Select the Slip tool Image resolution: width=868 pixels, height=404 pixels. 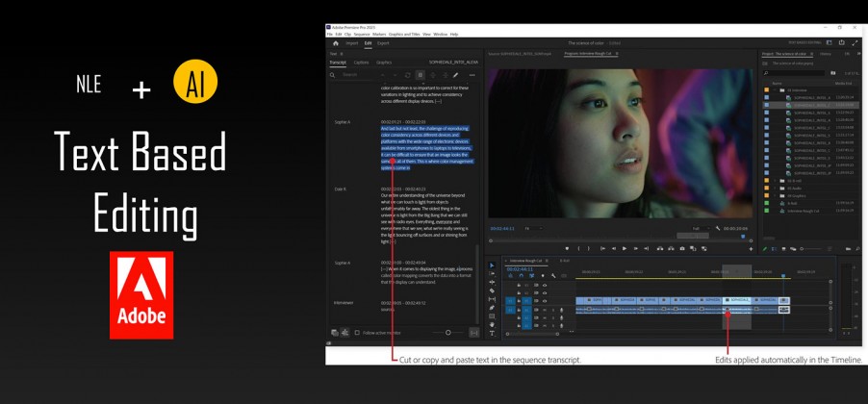coord(492,299)
